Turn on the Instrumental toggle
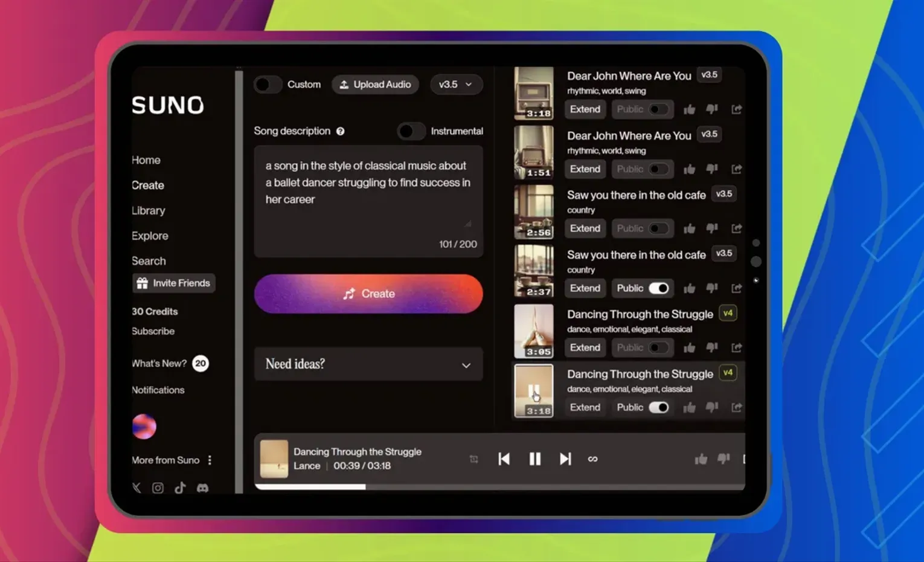Screen dimensions: 924x562 pyautogui.click(x=411, y=131)
